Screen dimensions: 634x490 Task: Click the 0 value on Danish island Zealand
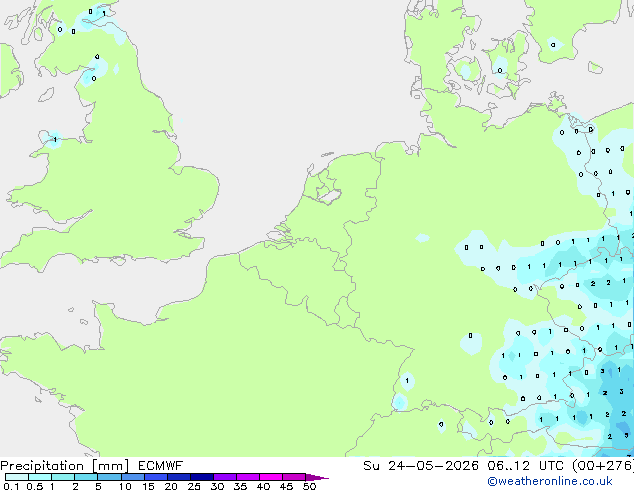(500, 71)
